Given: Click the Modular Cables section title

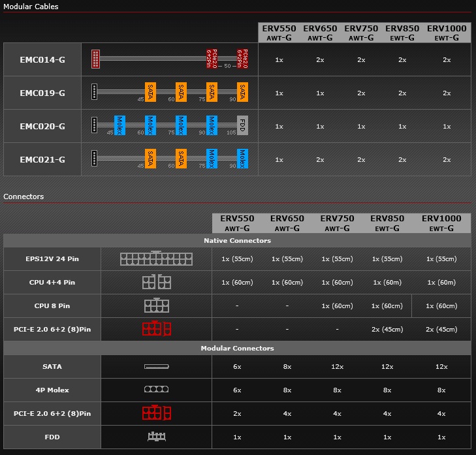Looking at the screenshot, I should pos(31,7).
